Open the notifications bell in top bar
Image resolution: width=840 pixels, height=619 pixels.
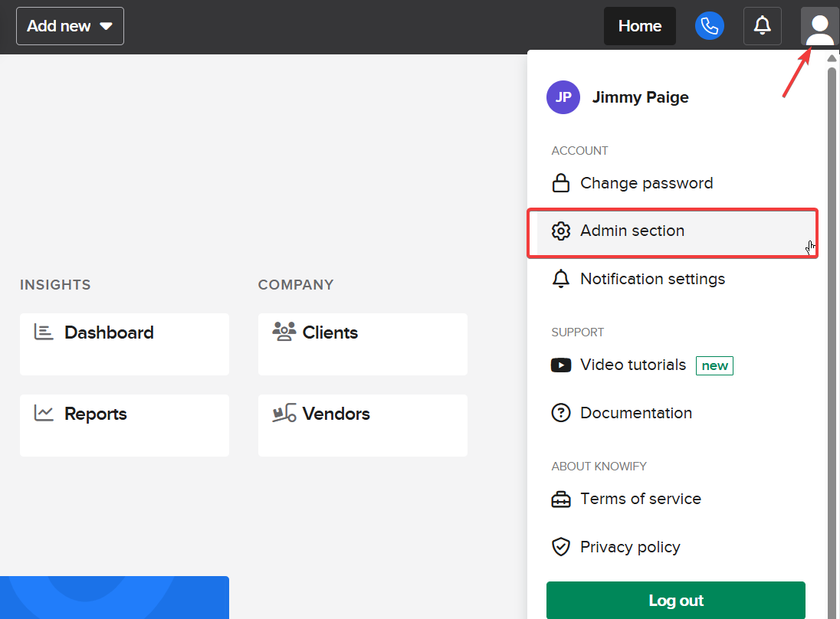[x=762, y=26]
